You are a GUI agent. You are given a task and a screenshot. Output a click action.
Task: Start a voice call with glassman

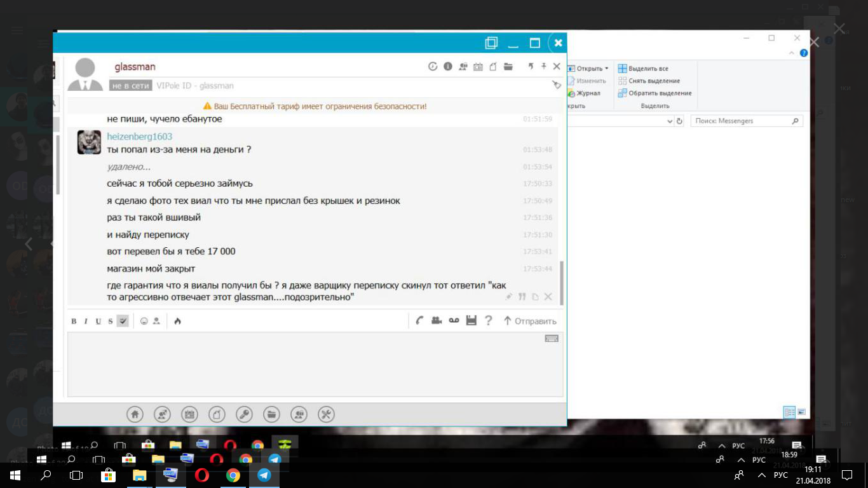click(x=419, y=321)
